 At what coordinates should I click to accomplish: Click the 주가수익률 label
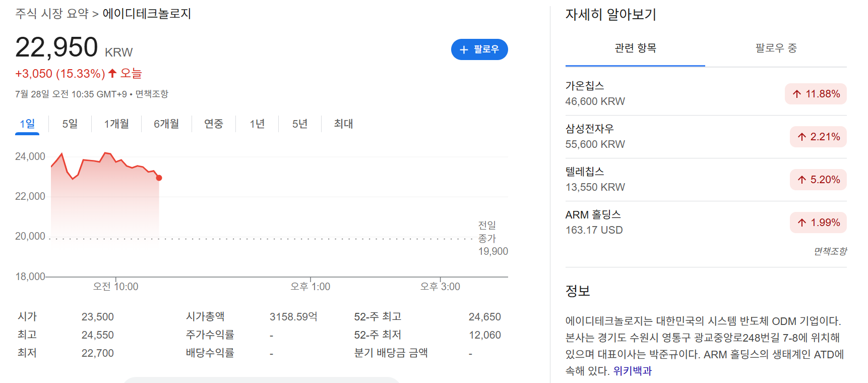tap(210, 335)
